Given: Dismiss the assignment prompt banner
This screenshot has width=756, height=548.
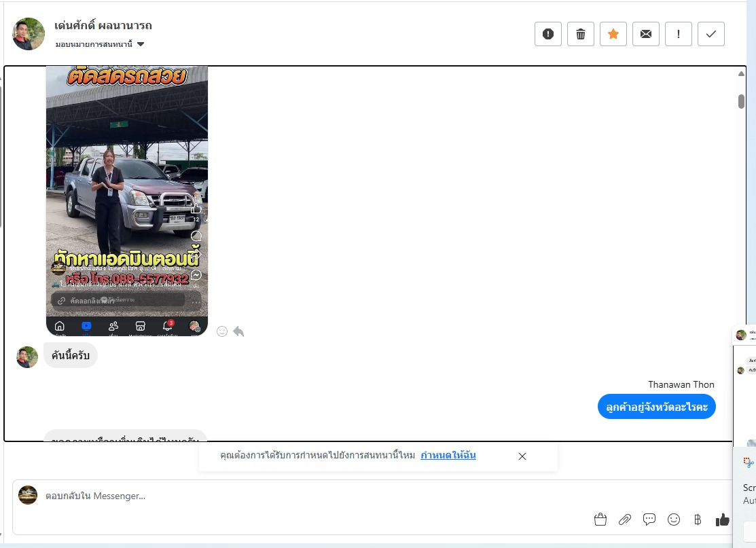Looking at the screenshot, I should point(522,456).
